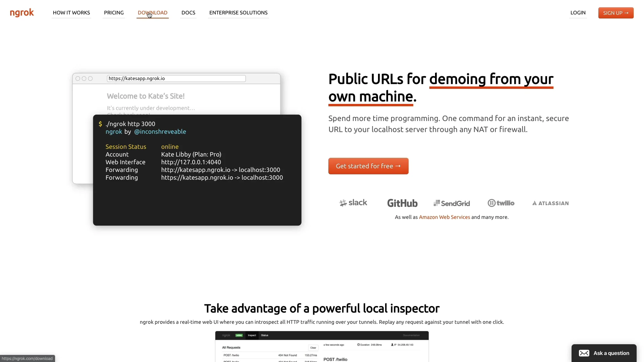Click the GitHub logo
The width and height of the screenshot is (644, 362).
pos(402,203)
